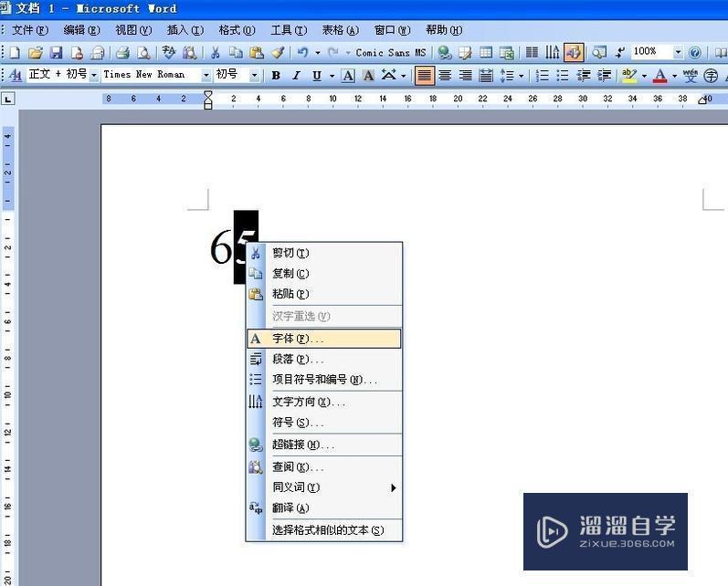Screen dimensions: 728x586
Task: Decrease paragraph indent
Action: 583,75
